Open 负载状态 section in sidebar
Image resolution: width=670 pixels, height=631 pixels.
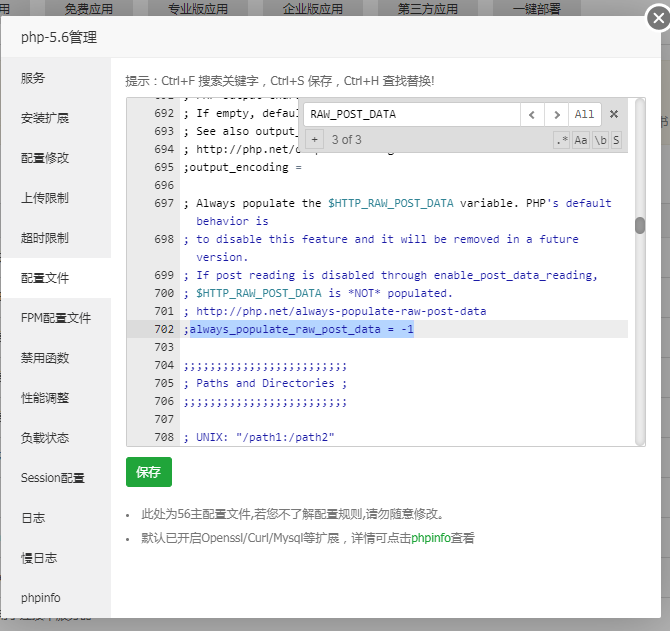(x=56, y=438)
